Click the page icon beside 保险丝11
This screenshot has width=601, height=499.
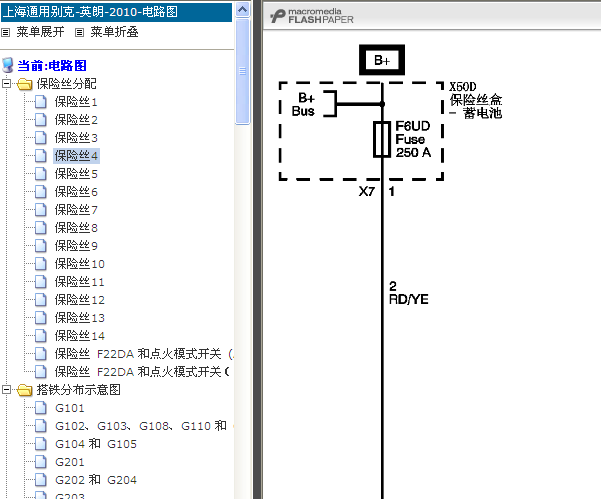tap(41, 282)
